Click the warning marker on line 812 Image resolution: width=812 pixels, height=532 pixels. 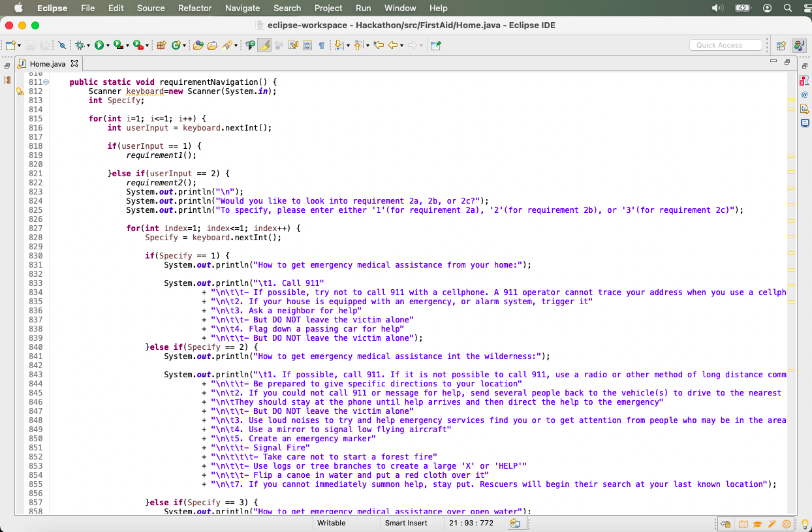pos(20,91)
